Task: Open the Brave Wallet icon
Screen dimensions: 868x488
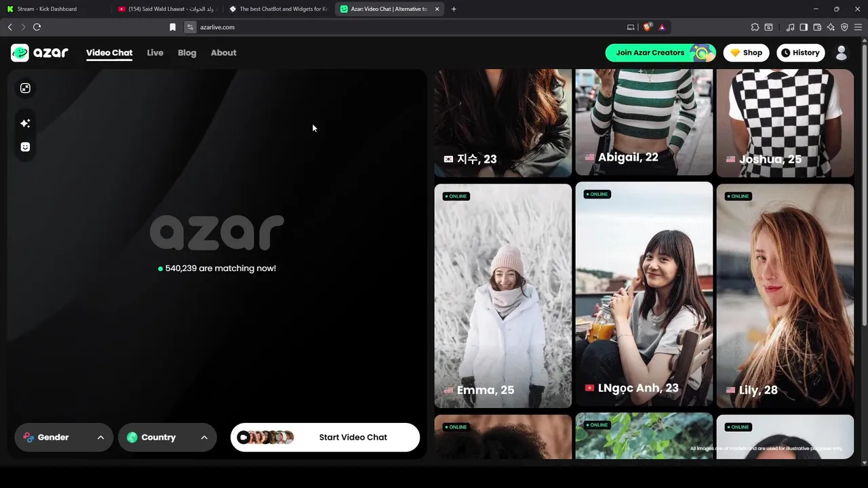Action: [817, 27]
